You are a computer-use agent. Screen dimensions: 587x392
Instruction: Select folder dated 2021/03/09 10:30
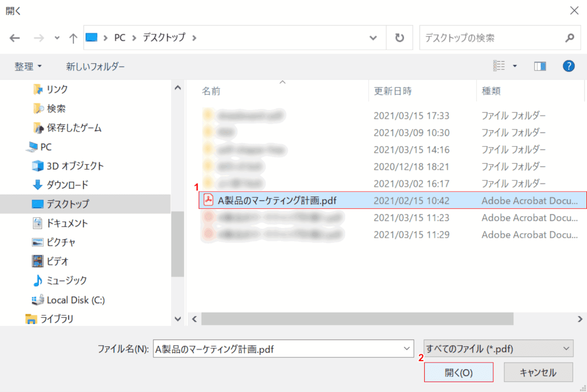click(x=393, y=132)
